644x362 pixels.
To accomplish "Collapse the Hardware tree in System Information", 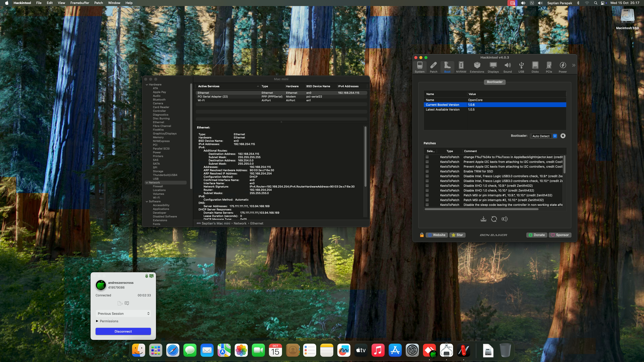I will [x=147, y=85].
